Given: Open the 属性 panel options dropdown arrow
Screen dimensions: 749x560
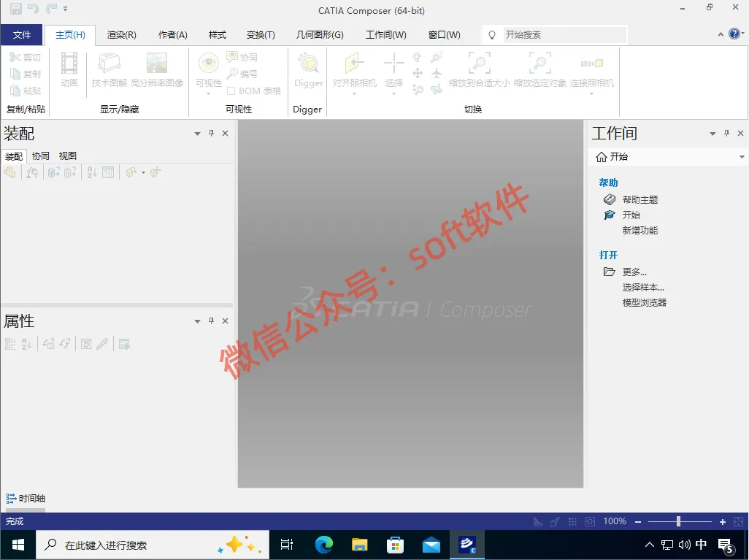Looking at the screenshot, I should [x=197, y=321].
